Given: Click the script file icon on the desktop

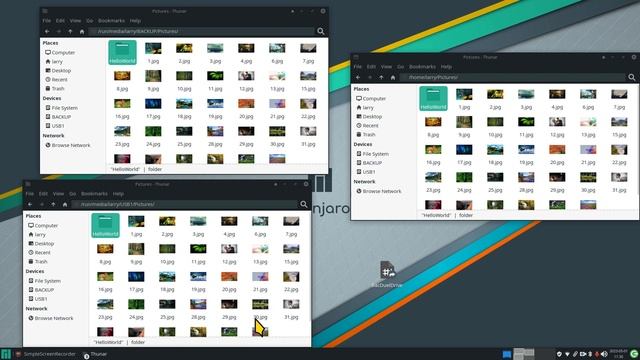Looking at the screenshot, I should [x=387, y=271].
